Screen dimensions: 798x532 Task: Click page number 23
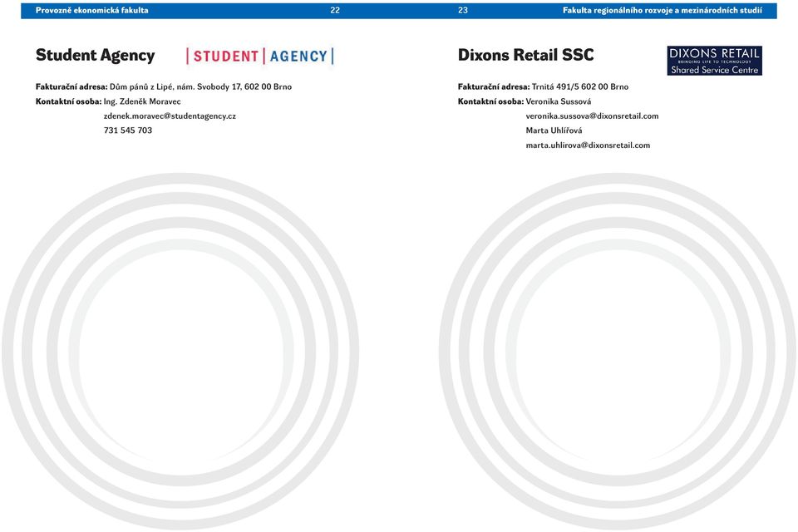463,10
